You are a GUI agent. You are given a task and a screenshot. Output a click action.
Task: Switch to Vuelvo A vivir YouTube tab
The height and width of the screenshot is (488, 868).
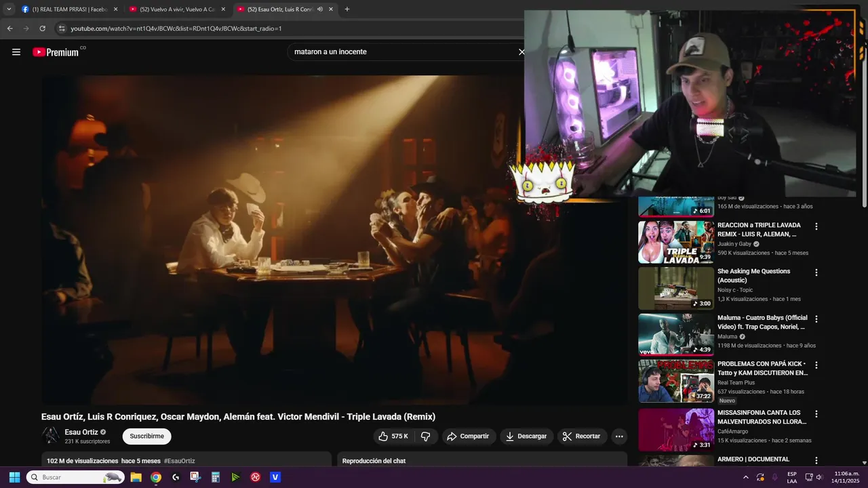178,9
